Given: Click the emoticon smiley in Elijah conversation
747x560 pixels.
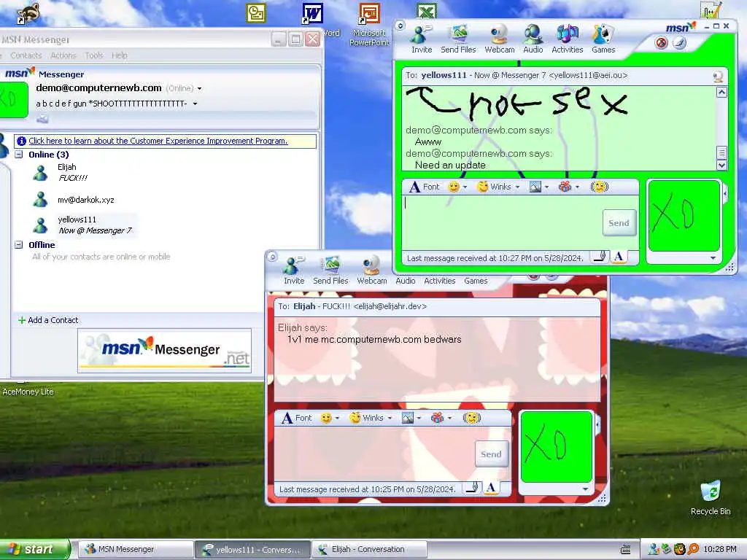Looking at the screenshot, I should [326, 418].
